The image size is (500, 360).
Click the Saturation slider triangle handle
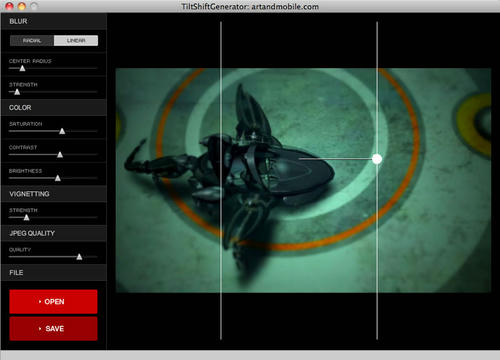pyautogui.click(x=62, y=131)
